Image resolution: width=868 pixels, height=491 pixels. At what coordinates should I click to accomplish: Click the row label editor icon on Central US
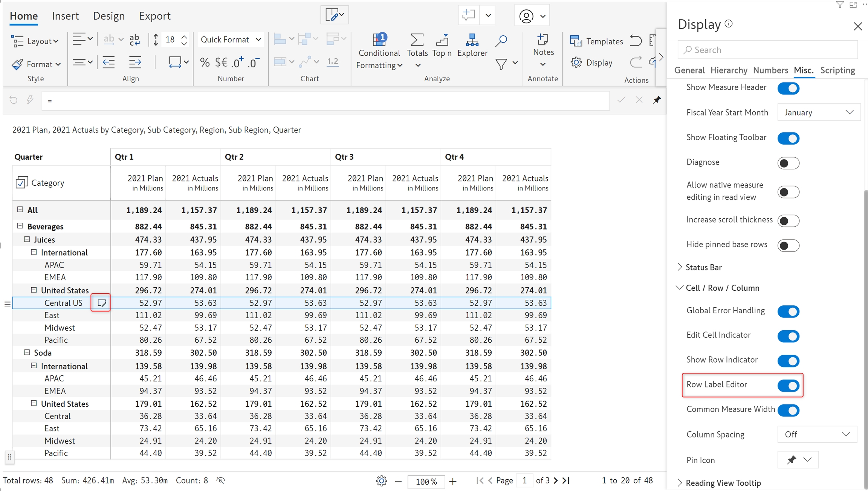(x=101, y=303)
